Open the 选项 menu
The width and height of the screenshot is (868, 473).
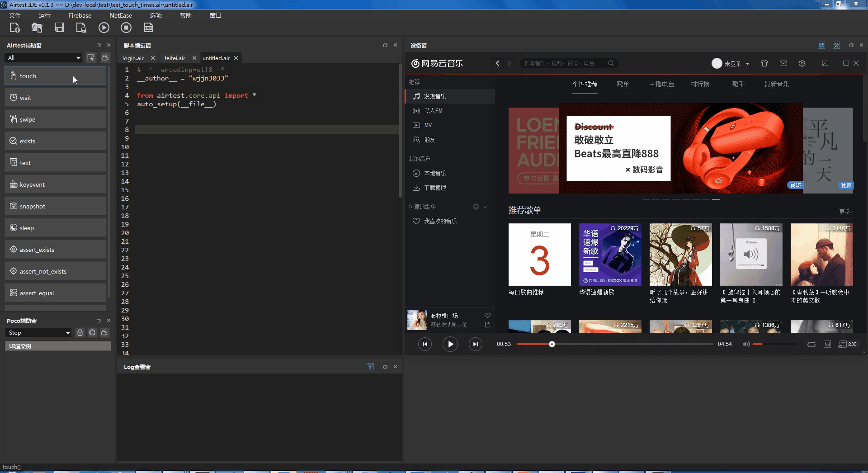pyautogui.click(x=156, y=15)
